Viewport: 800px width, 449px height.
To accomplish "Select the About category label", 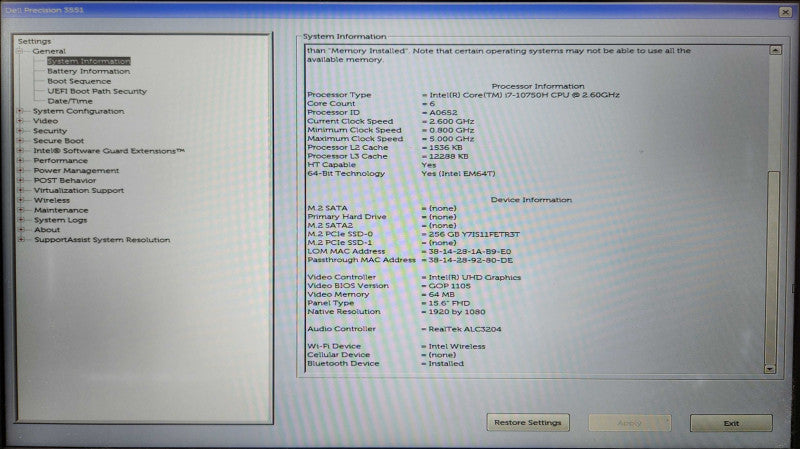I will pos(47,230).
